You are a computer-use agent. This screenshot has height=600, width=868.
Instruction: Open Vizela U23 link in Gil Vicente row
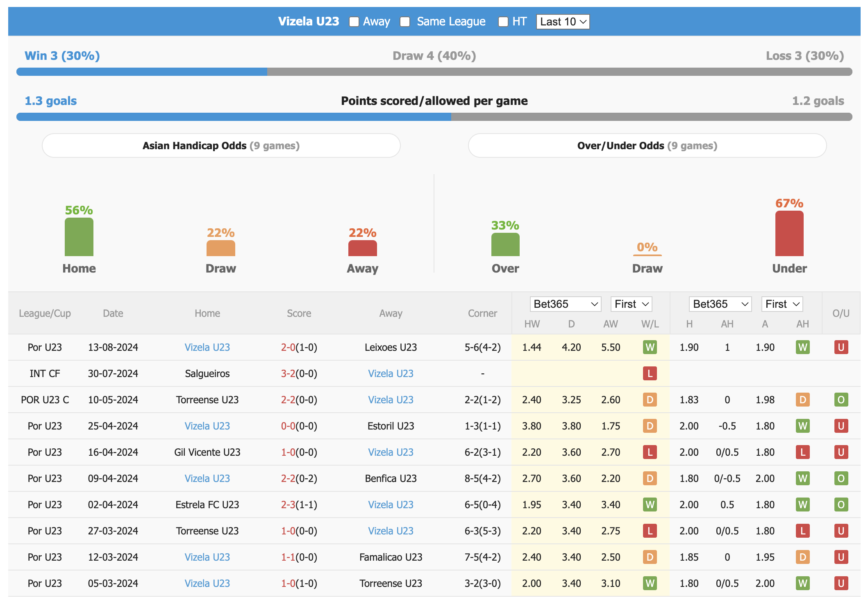click(x=391, y=452)
